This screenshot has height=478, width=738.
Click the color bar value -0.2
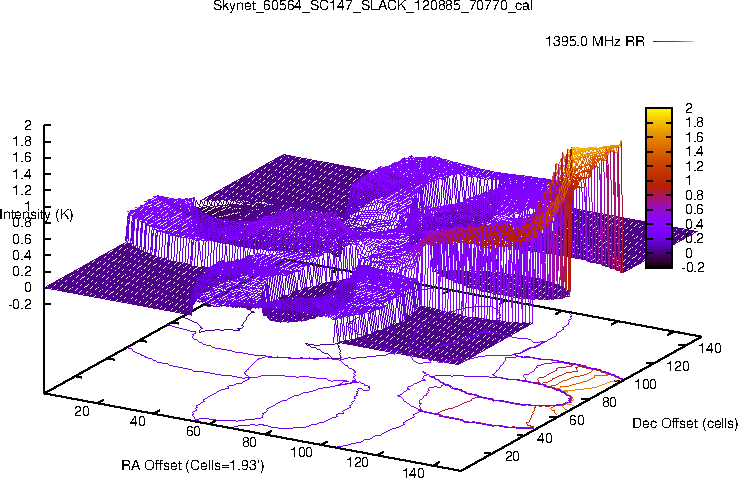(693, 267)
